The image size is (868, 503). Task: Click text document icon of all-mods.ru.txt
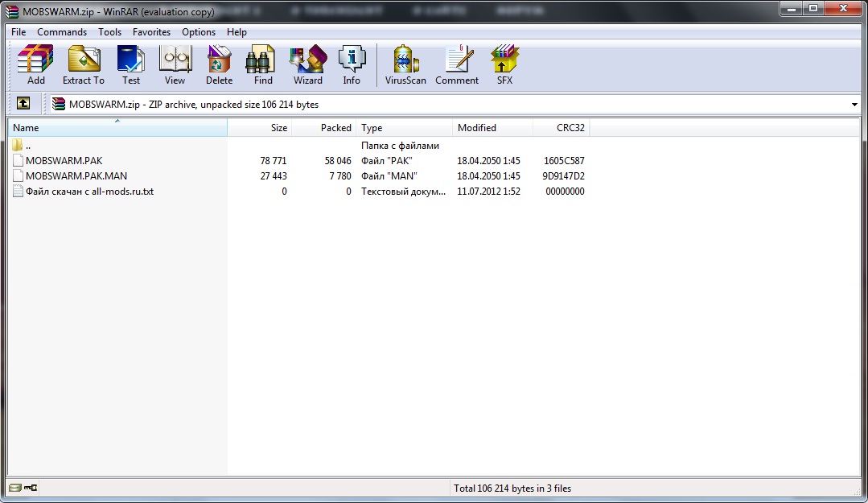pos(18,192)
